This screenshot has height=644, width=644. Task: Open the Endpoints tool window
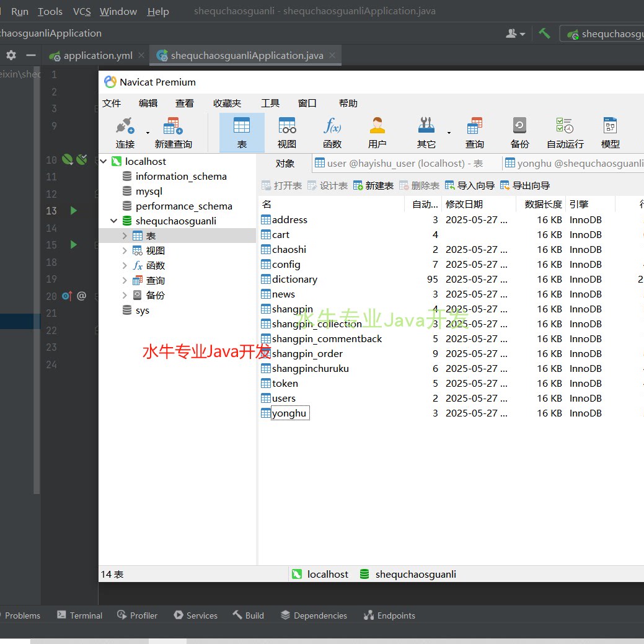389,615
